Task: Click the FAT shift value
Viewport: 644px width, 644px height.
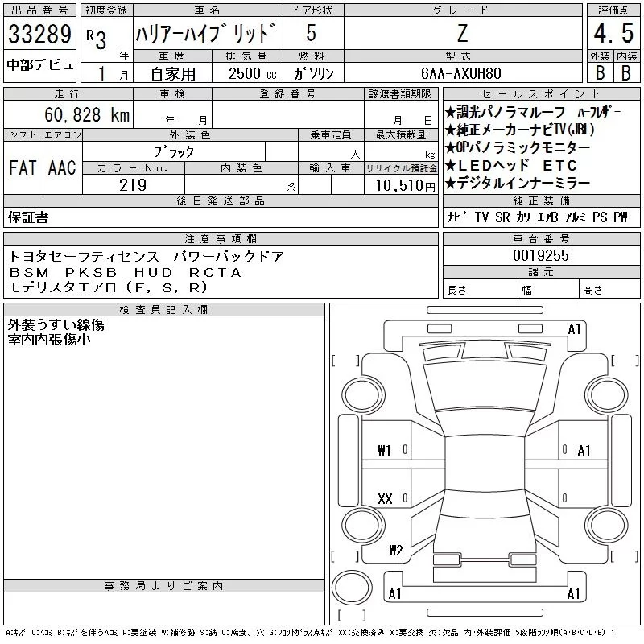Action: (x=23, y=167)
